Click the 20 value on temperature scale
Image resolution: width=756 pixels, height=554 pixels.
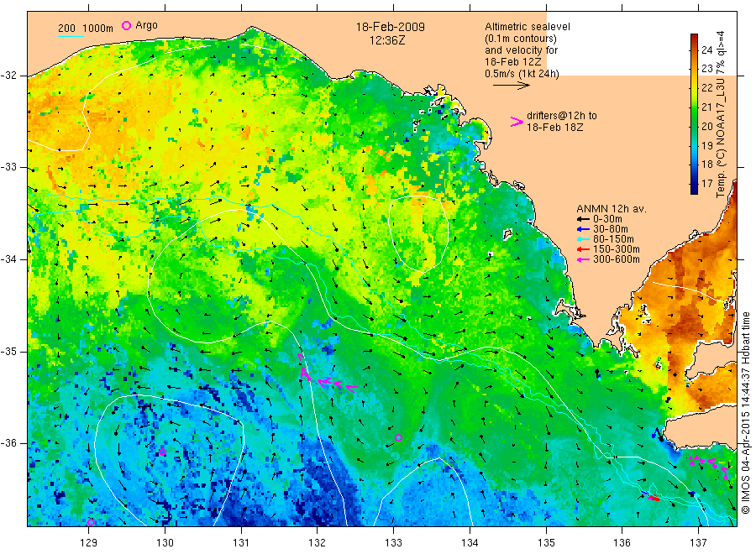(706, 126)
